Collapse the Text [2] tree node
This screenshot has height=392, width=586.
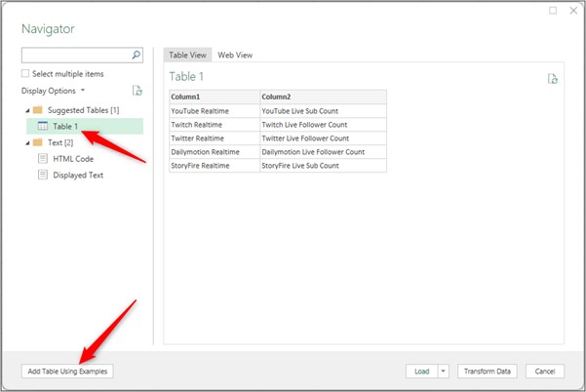pos(24,142)
